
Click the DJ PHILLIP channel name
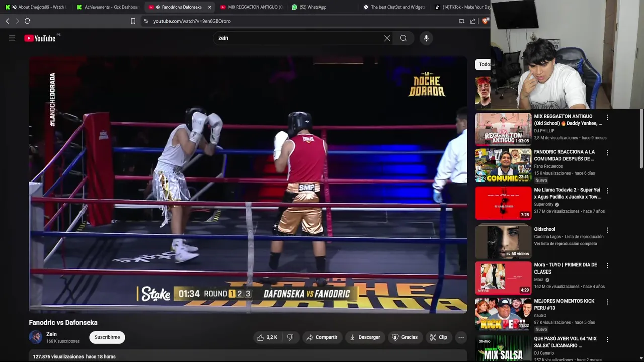tap(544, 131)
